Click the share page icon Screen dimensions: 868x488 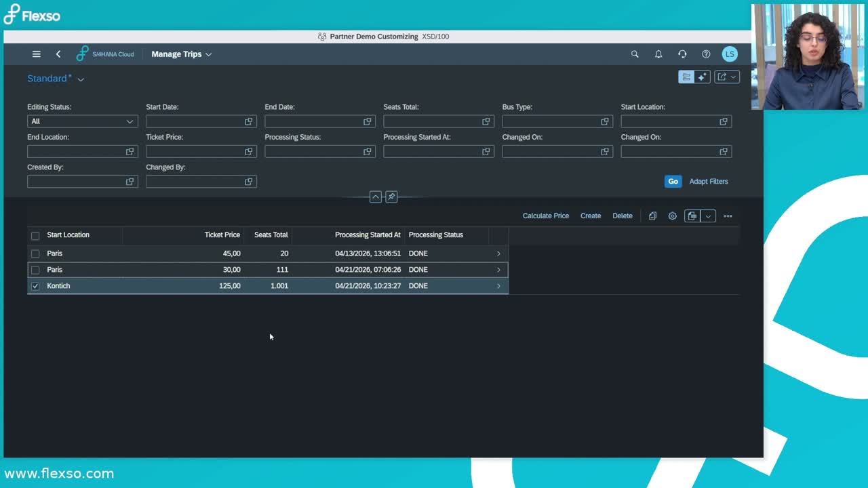click(x=722, y=77)
